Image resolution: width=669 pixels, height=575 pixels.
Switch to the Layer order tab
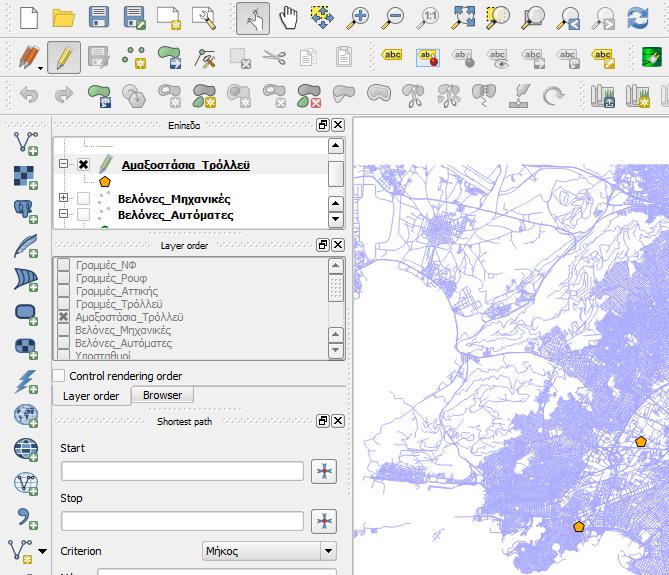pos(91,396)
